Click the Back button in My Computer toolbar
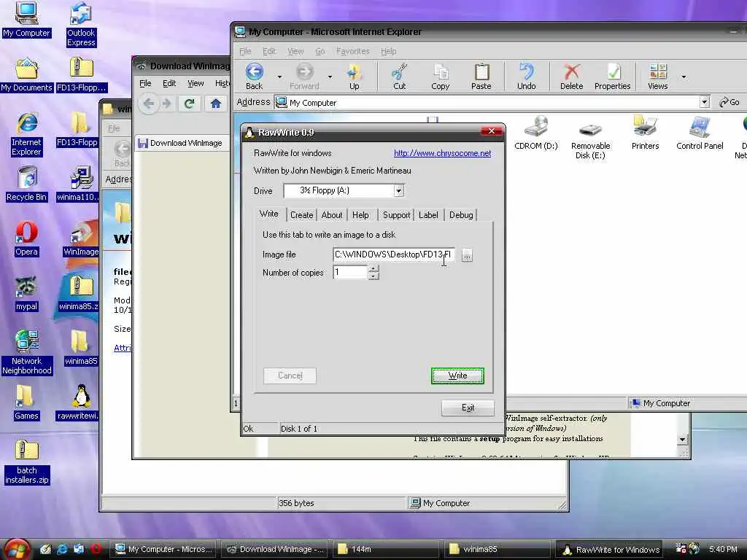The width and height of the screenshot is (747, 560). tap(255, 77)
